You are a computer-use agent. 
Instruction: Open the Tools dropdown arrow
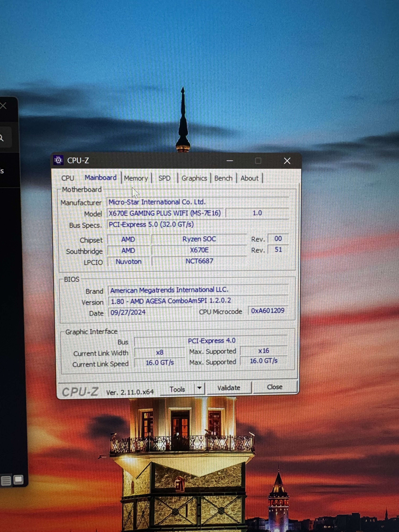tap(199, 388)
